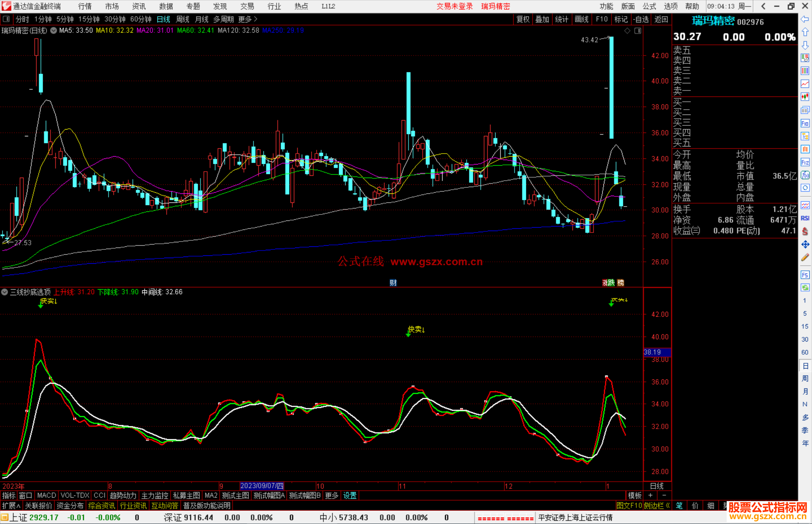The width and height of the screenshot is (812, 524).
Task: Click the F10 sidebar icon
Action: click(x=805, y=123)
